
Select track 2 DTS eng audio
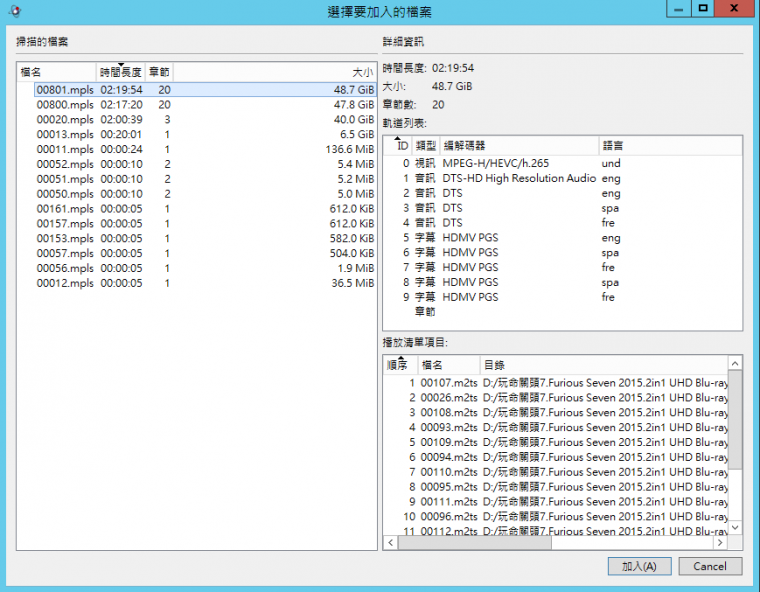click(563, 193)
